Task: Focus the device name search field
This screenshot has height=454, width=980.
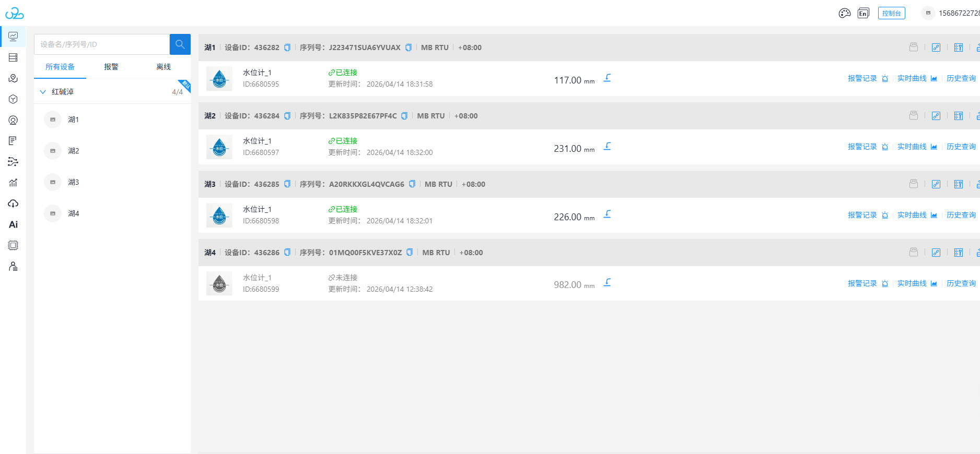Action: coord(102,44)
